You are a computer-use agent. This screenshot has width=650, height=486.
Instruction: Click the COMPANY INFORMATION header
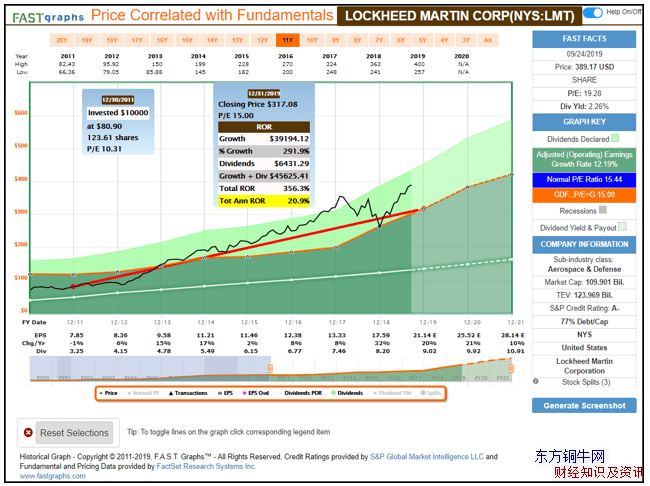tap(584, 244)
